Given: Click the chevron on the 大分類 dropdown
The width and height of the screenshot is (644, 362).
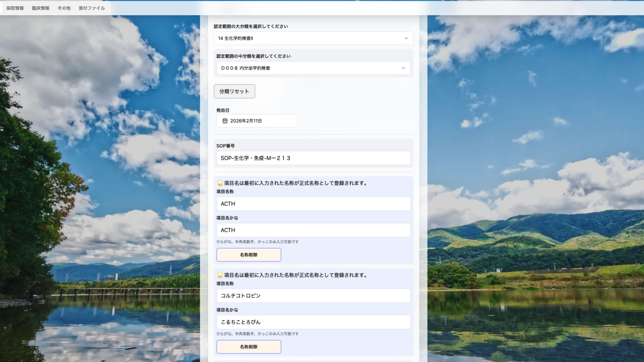Looking at the screenshot, I should coord(406,38).
